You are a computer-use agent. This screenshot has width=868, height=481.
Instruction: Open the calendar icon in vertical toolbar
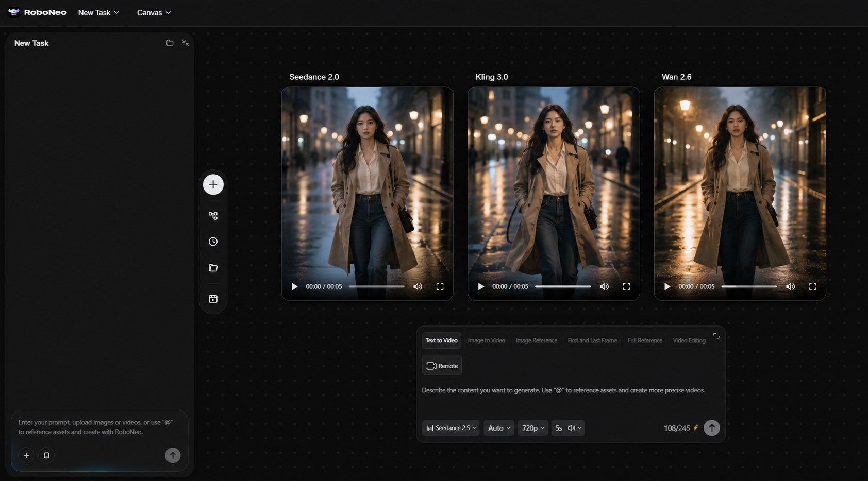pos(213,299)
